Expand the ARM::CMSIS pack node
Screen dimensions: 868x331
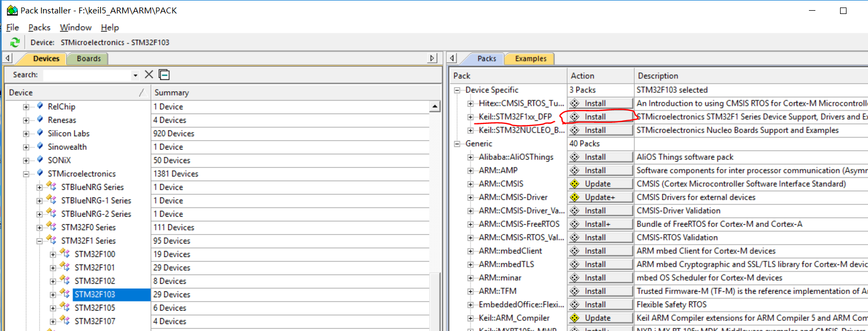[471, 184]
